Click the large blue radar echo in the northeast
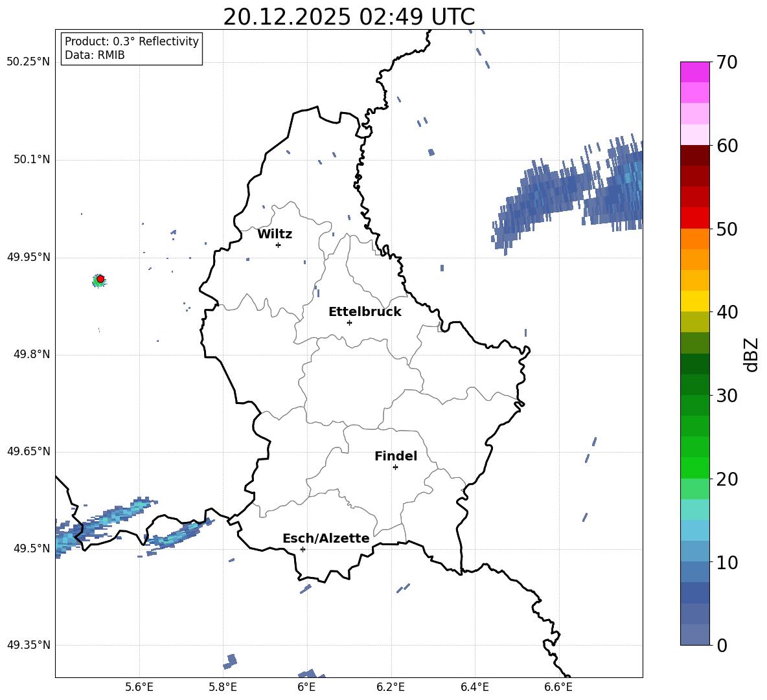Screen dimensions: 767x700 click(x=567, y=193)
